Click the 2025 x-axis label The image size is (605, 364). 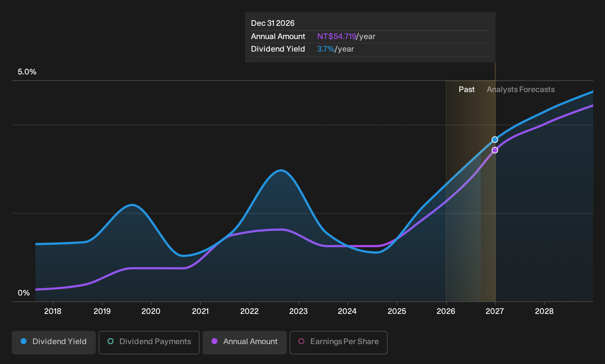pos(397,311)
